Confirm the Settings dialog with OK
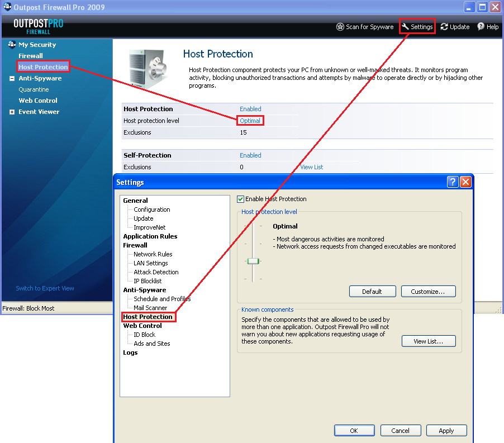 [354, 431]
